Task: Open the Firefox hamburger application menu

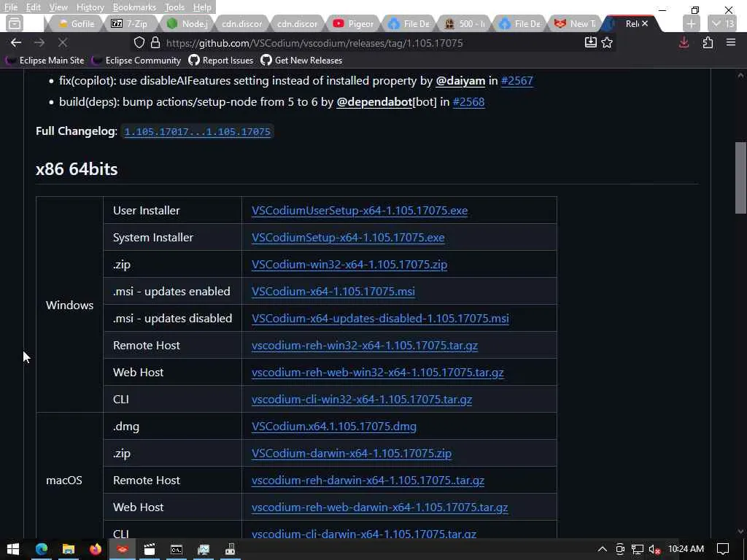Action: (x=731, y=43)
